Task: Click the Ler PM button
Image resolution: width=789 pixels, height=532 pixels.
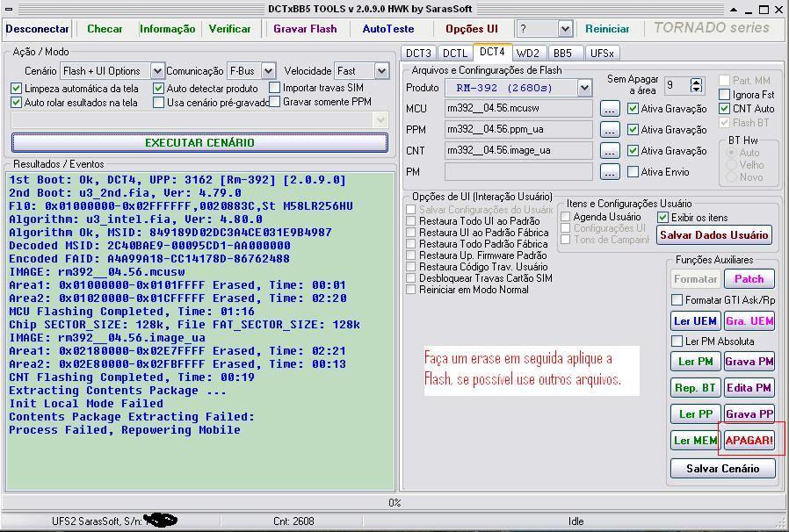Action: pyautogui.click(x=695, y=362)
